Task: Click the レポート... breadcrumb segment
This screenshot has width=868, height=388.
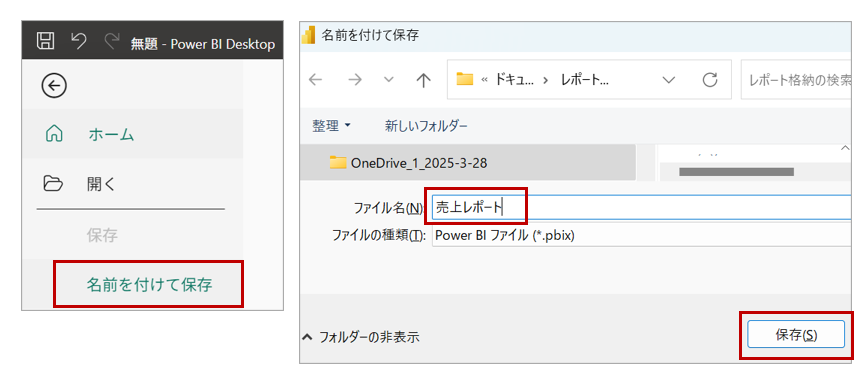Action: (586, 80)
